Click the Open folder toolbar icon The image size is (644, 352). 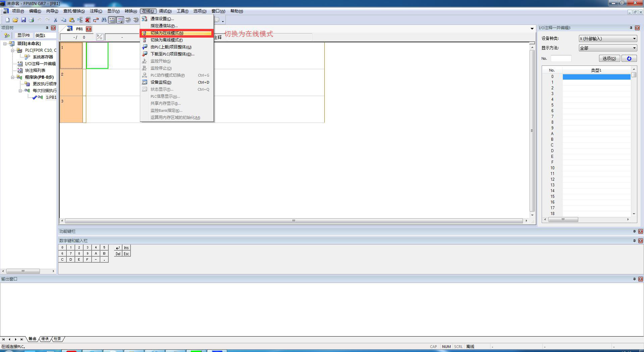pyautogui.click(x=15, y=20)
